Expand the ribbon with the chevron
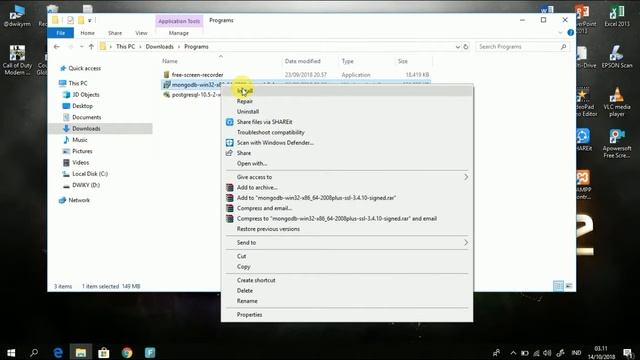The width and height of the screenshot is (640, 360). coord(560,33)
